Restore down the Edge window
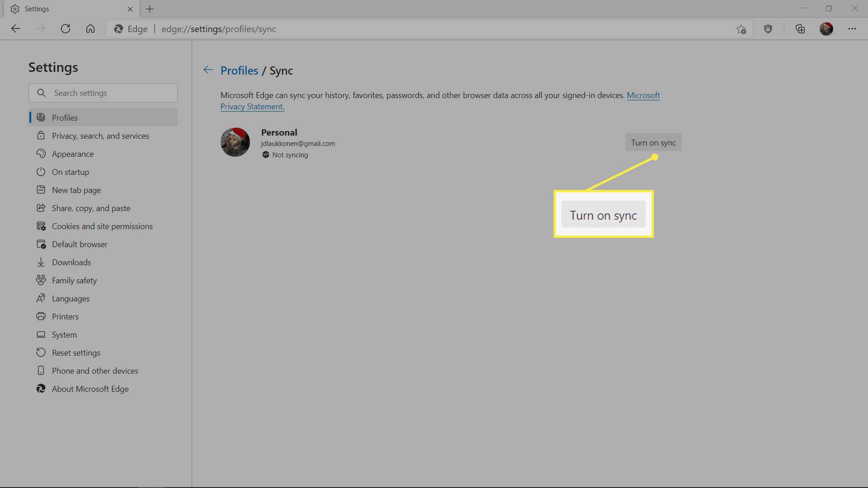This screenshot has height=488, width=868. [829, 9]
